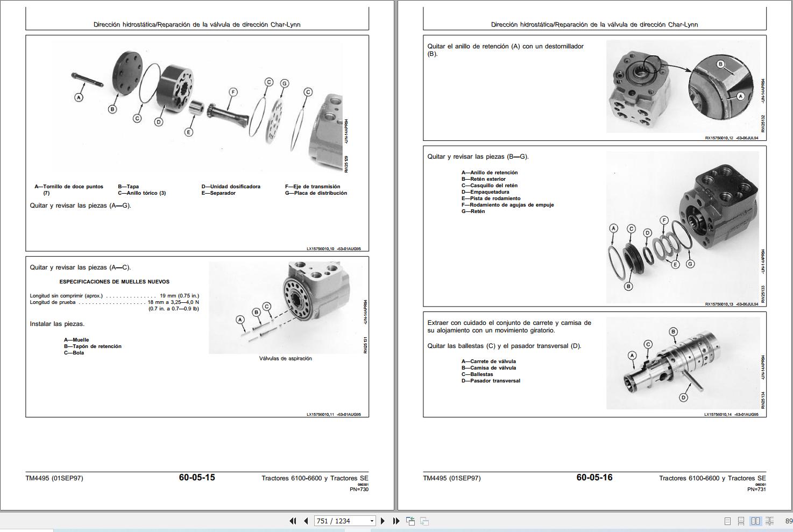The width and height of the screenshot is (793, 532).
Task: Click the legend 'B—Tapón de retención'
Action: 93,346
